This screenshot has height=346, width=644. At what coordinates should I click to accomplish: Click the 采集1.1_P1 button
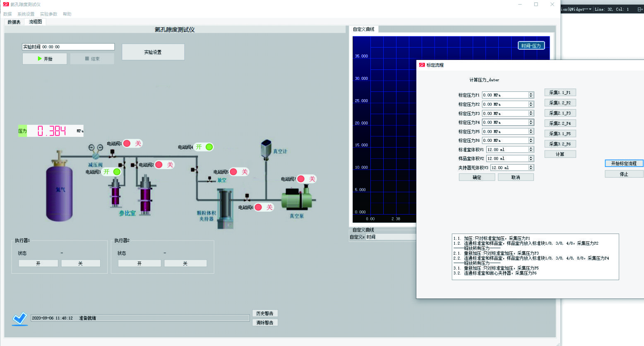point(560,93)
